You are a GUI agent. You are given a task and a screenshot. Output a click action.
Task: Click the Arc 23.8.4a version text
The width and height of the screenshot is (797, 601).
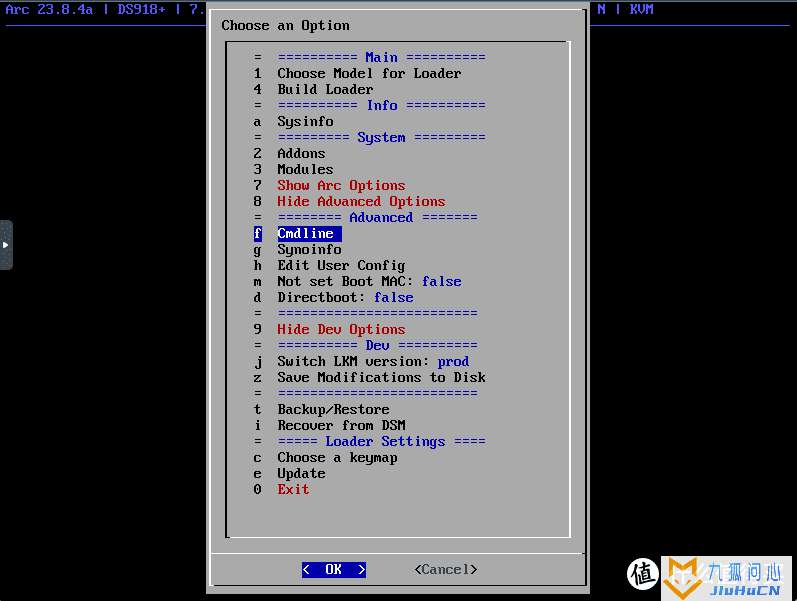[x=49, y=9]
